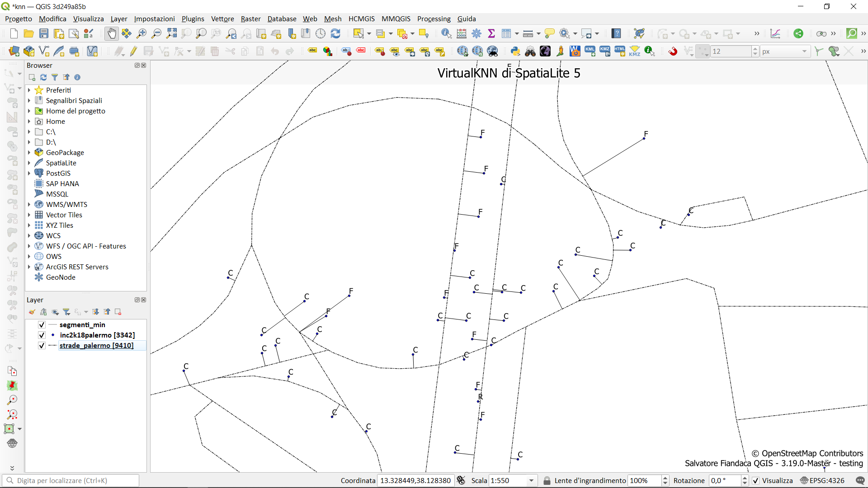Click the Statistical Summary sigma icon
Image resolution: width=868 pixels, height=488 pixels.
point(491,33)
